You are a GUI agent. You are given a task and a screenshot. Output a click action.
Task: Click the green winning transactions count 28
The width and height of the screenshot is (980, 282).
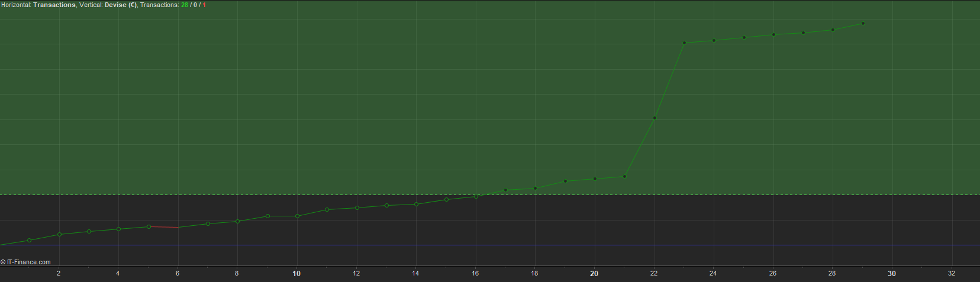click(x=185, y=5)
